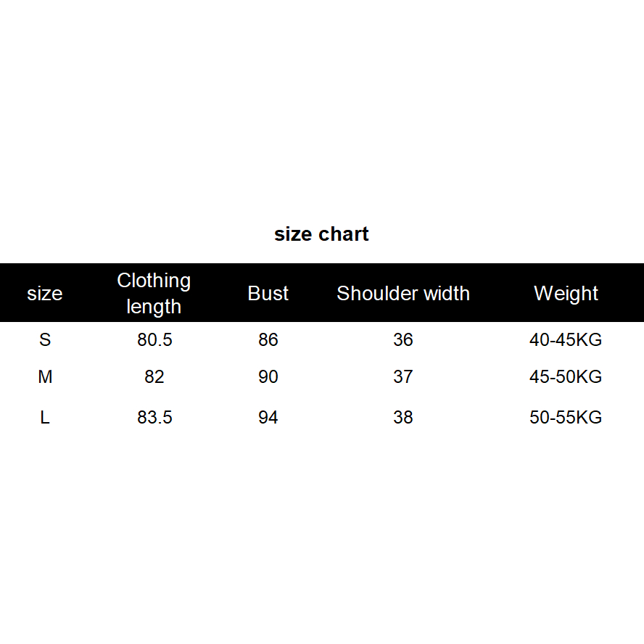This screenshot has height=644, width=644.
Task: Select the "size" column header
Action: click(45, 294)
